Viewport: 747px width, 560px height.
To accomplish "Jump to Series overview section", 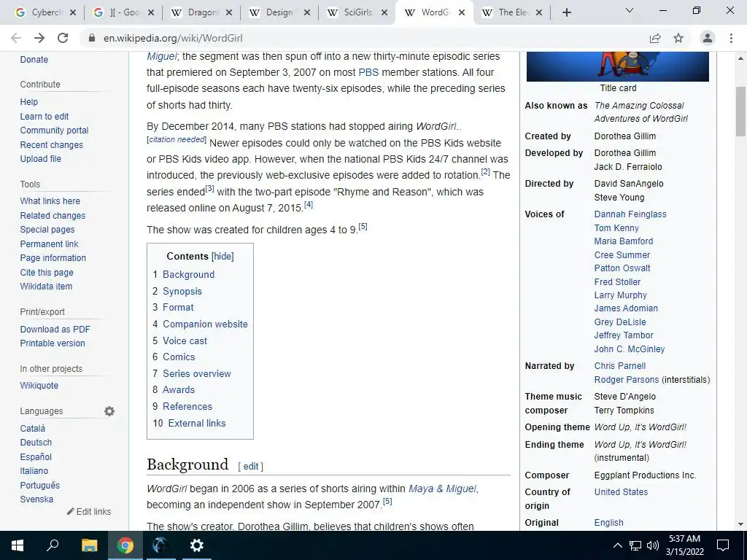I will tap(197, 373).
